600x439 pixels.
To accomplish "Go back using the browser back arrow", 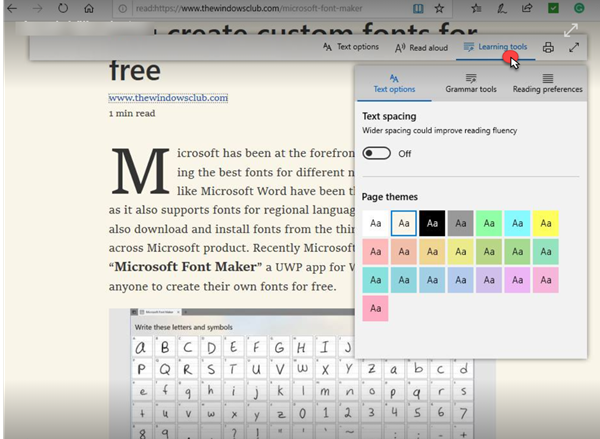I will (x=12, y=8).
